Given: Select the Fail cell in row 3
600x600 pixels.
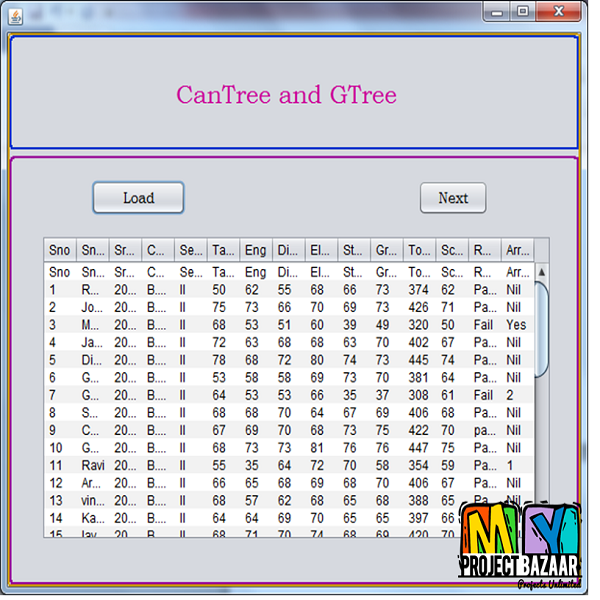Looking at the screenshot, I should point(484,326).
